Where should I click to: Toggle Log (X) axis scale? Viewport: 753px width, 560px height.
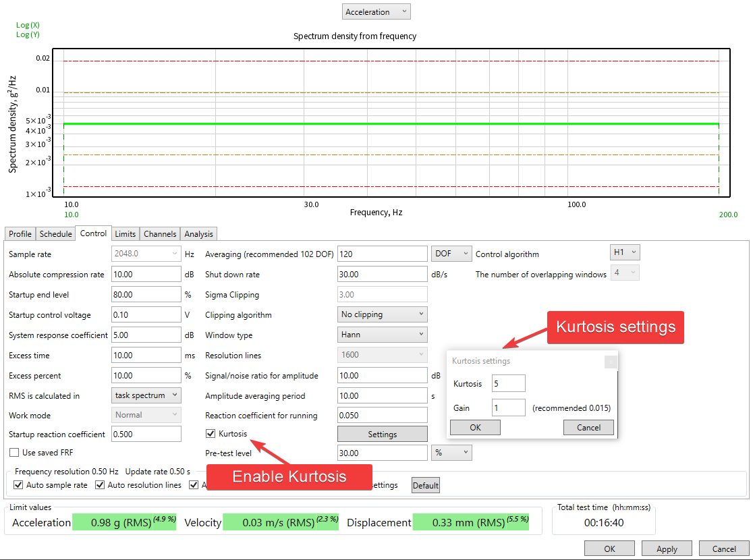tap(28, 25)
